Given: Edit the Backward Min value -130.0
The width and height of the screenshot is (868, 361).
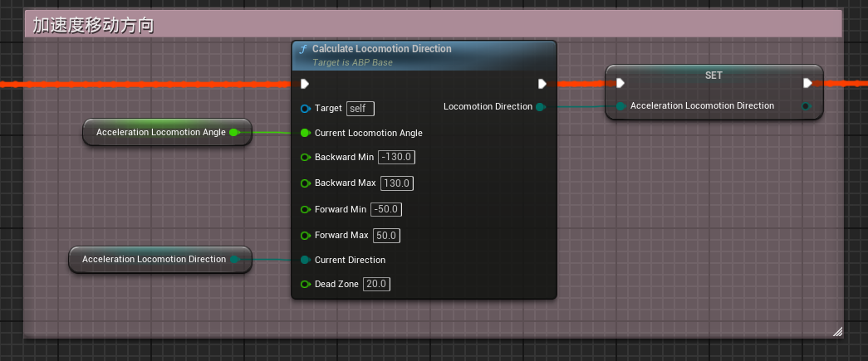Looking at the screenshot, I should [x=396, y=157].
